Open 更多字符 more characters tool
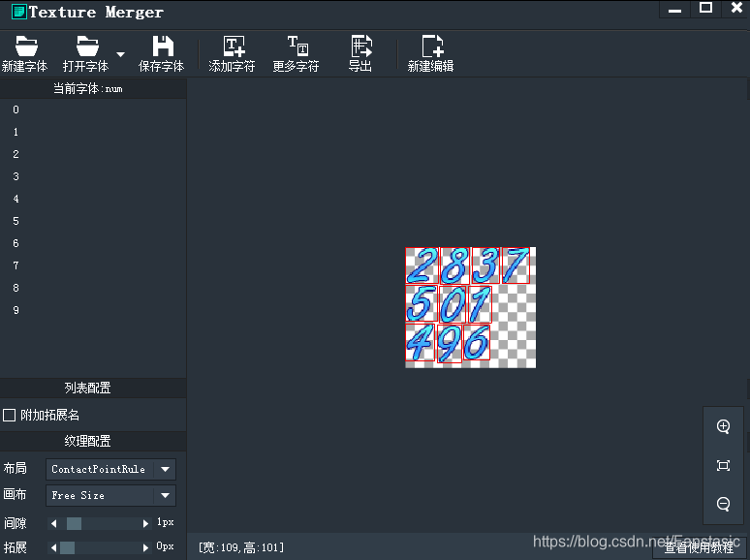 297,47
